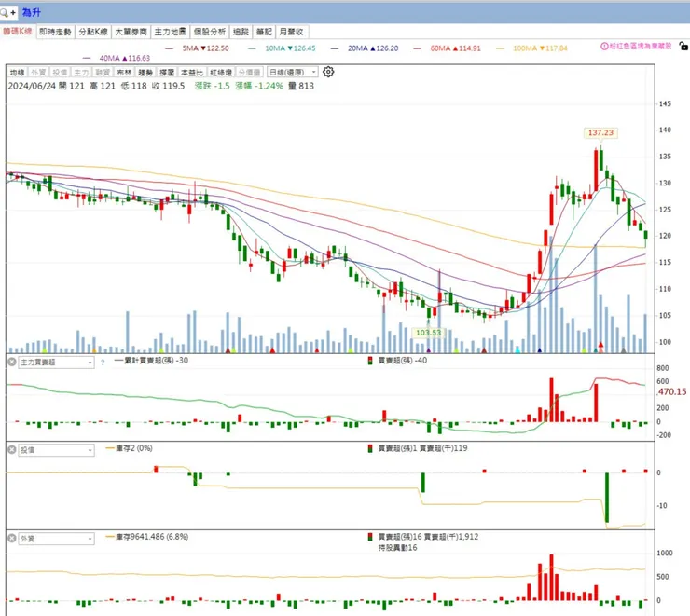Click the stock name 為升 in the title bar
690x616 pixels.
pos(32,12)
